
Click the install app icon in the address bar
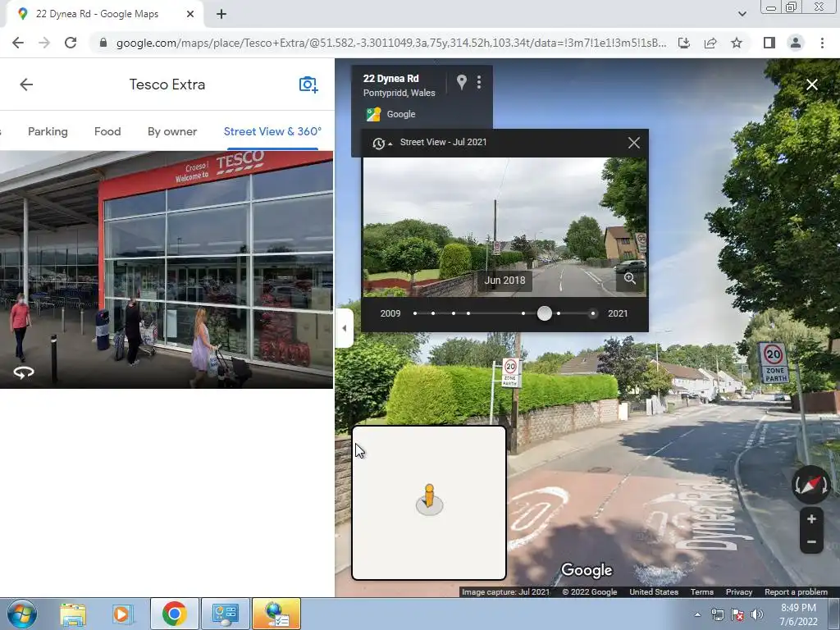click(x=684, y=43)
